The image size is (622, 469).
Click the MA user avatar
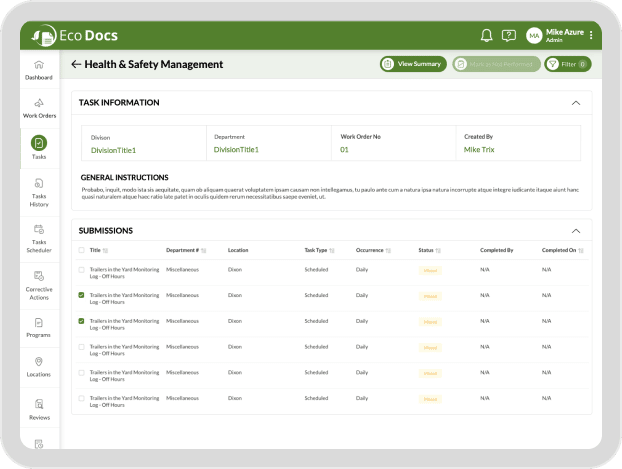pos(534,35)
